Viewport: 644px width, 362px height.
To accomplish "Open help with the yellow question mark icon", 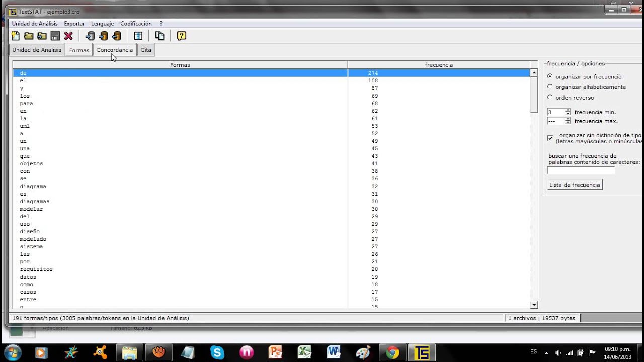I will pyautogui.click(x=182, y=36).
